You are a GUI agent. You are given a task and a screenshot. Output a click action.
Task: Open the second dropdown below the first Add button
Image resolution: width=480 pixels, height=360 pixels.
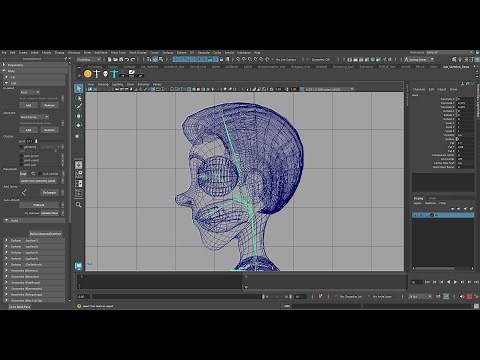(34, 117)
